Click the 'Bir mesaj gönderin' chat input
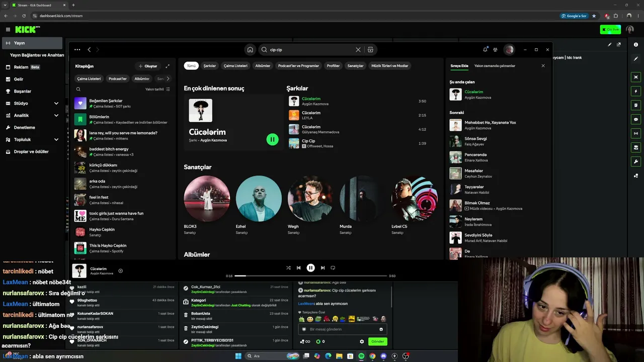644x362 pixels. pyautogui.click(x=342, y=329)
